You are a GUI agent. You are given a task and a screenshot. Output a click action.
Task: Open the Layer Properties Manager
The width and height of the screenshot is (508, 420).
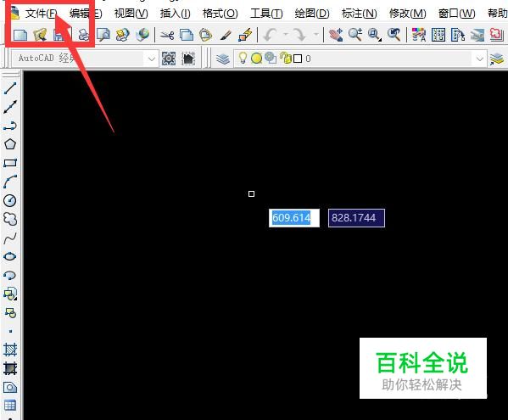[223, 59]
